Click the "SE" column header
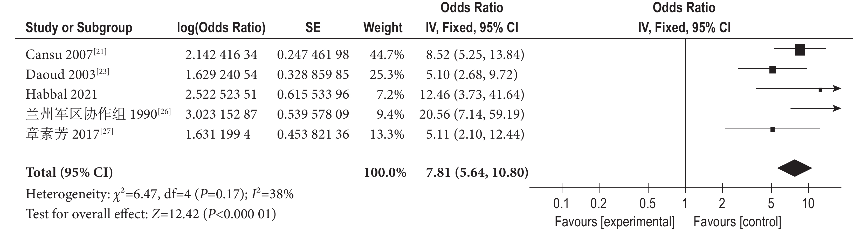 point(313,28)
